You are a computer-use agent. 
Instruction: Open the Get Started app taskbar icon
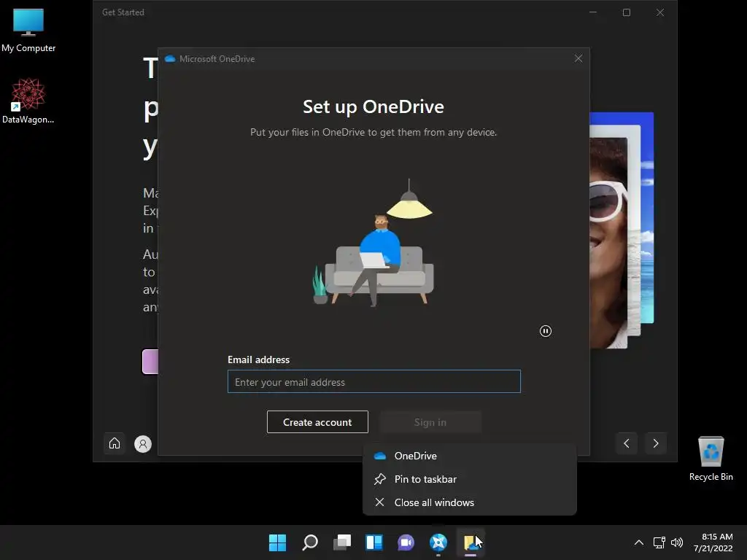click(438, 542)
